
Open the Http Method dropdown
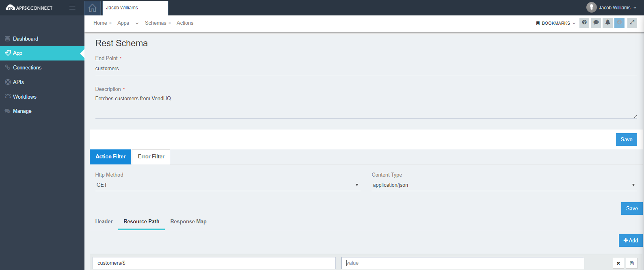pos(228,185)
